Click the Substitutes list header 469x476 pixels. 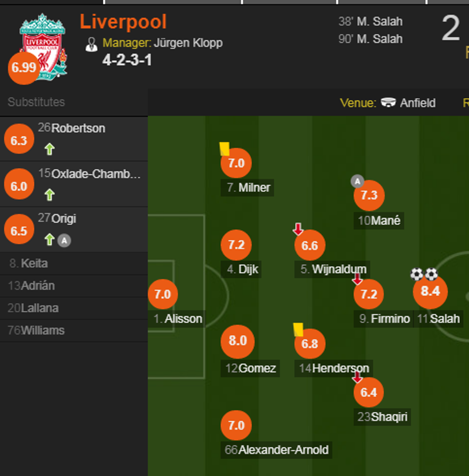36,102
